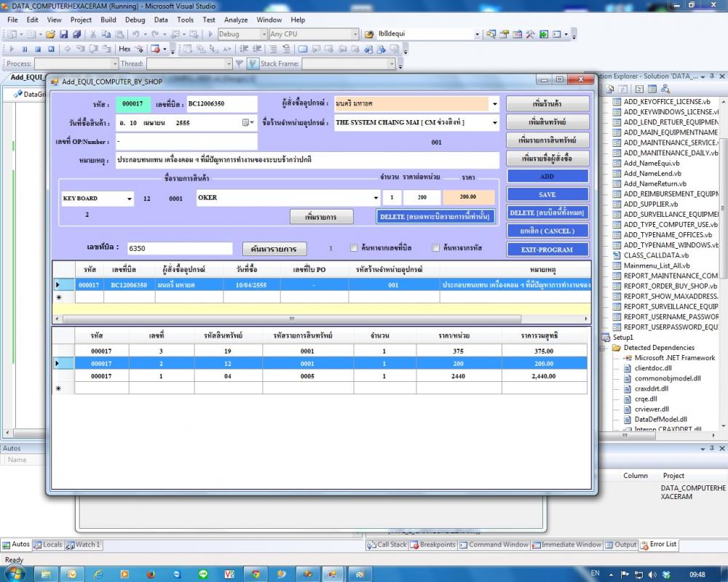Tick the search-by-bill-number checkbox
Screen dimensions: 728x582
tap(354, 248)
